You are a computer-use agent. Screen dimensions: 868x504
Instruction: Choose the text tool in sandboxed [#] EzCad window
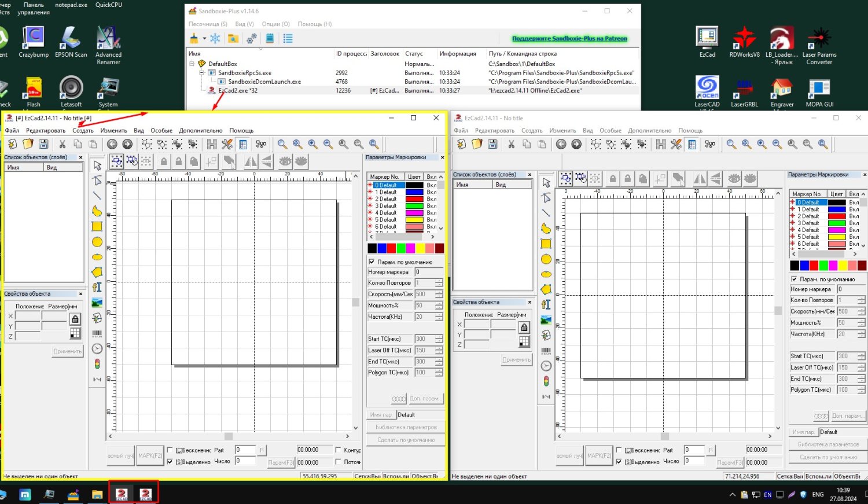click(97, 287)
